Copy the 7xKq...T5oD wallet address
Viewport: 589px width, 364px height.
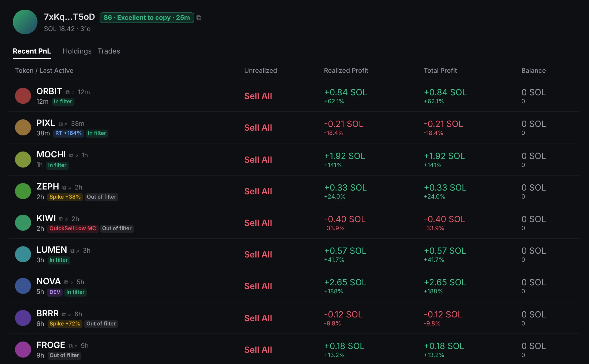[x=199, y=18]
